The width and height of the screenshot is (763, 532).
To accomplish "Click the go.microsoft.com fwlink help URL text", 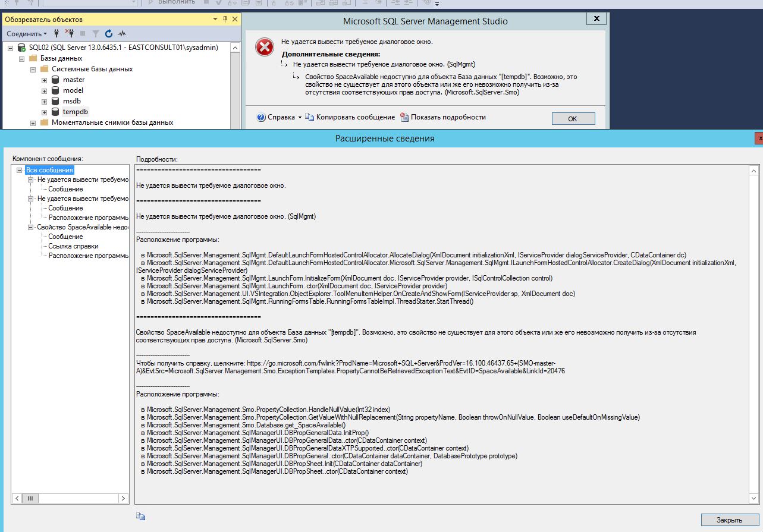I will (x=350, y=367).
